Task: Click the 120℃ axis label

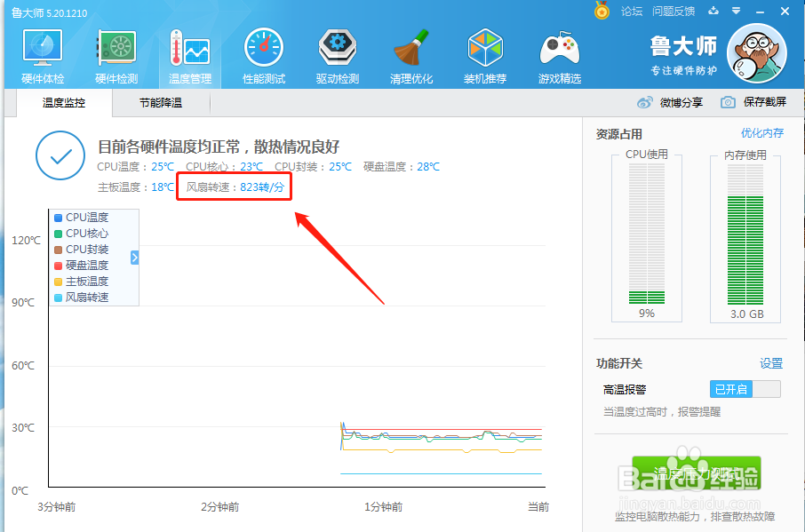Action: (26, 241)
